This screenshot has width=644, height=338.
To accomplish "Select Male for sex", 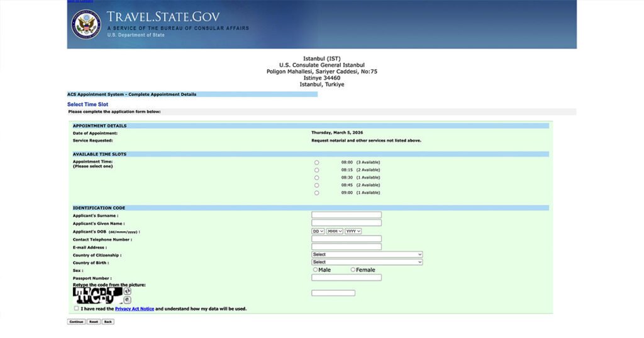I will (316, 270).
